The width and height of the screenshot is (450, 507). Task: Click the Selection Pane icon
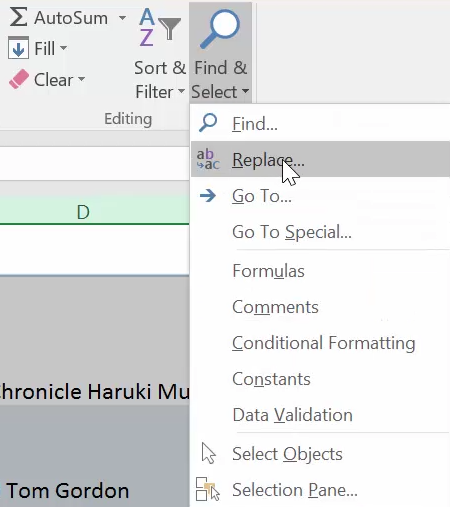click(208, 489)
